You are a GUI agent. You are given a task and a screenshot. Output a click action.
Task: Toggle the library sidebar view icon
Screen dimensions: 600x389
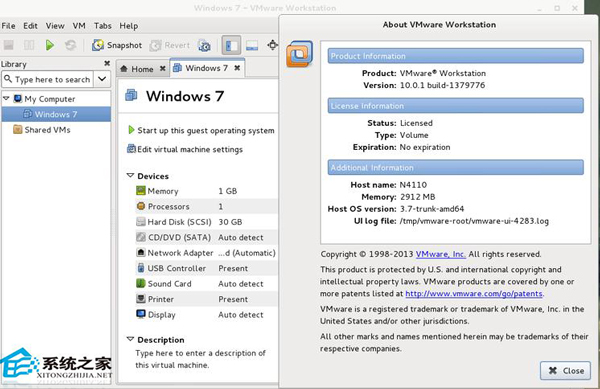pyautogui.click(x=232, y=46)
